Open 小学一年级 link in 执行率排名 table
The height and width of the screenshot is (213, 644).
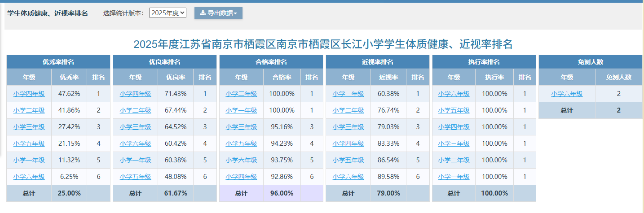[454, 177]
